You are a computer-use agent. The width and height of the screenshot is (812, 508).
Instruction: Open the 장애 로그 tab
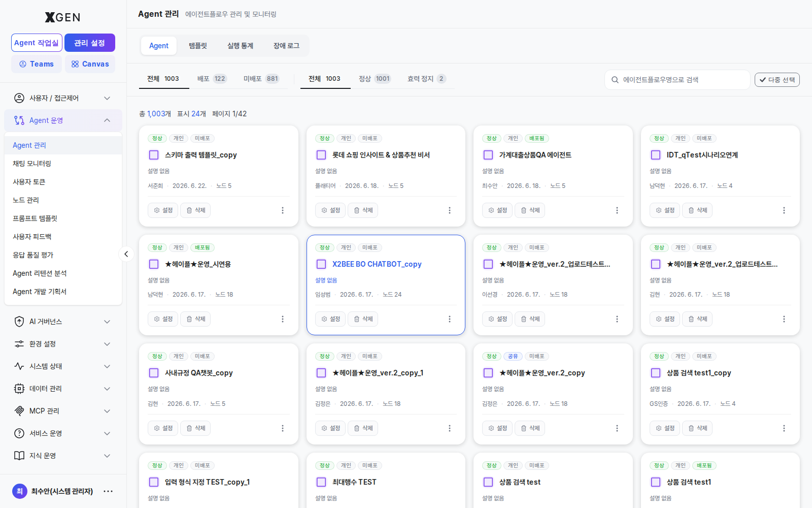point(286,46)
